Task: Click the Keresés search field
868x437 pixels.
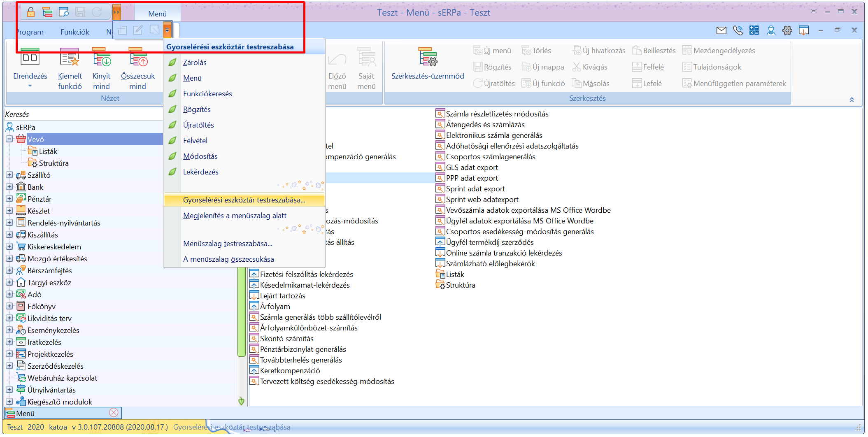Action: (84, 114)
